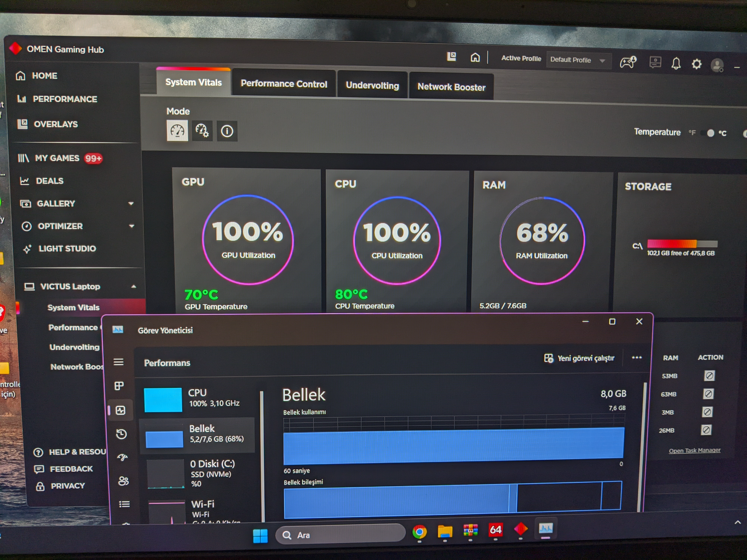Open PRIVACY in sidebar

coord(60,486)
